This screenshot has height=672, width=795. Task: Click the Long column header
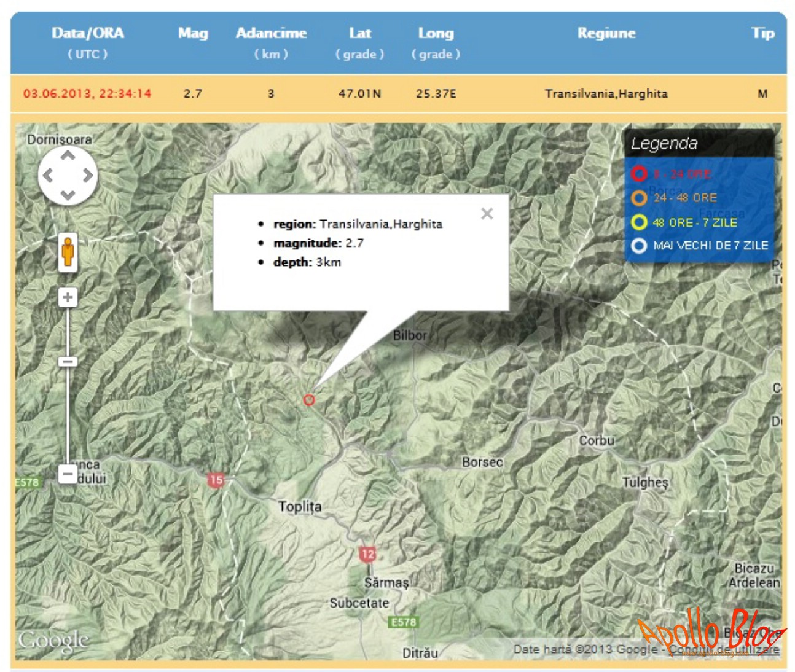point(436,33)
